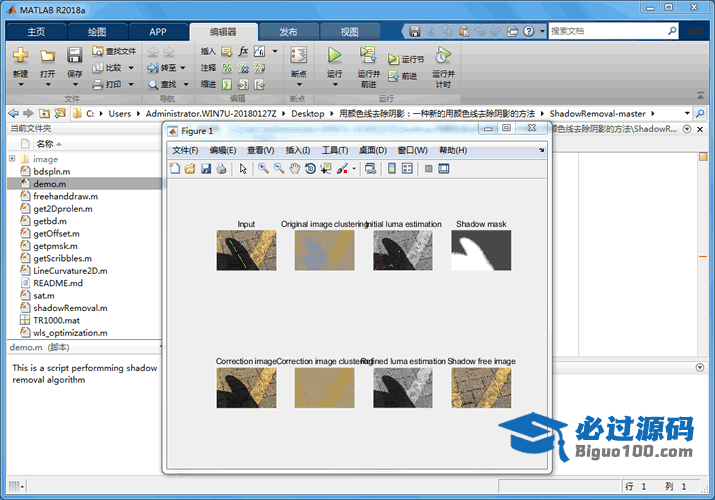This screenshot has width=715, height=500.
Task: Click the help question mark icon
Action: tap(528, 31)
